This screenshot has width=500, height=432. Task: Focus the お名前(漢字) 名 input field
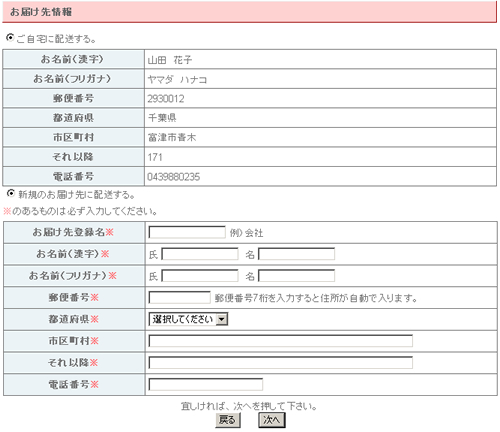(x=296, y=254)
